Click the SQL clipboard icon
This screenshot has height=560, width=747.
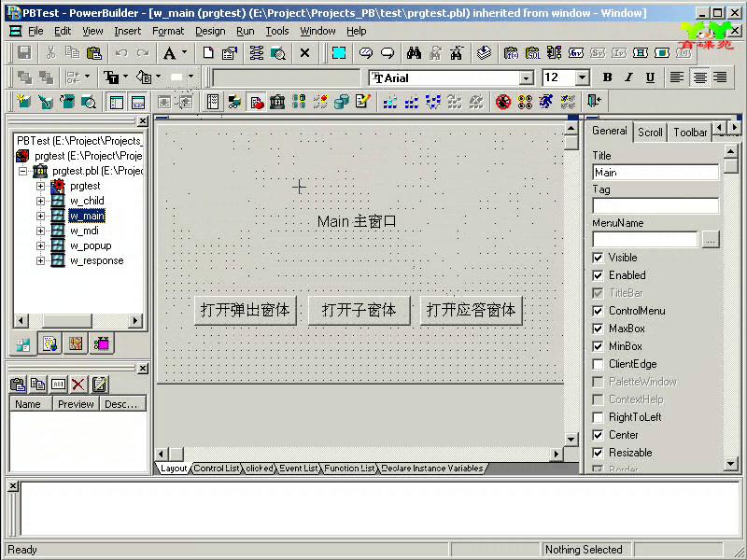click(532, 52)
